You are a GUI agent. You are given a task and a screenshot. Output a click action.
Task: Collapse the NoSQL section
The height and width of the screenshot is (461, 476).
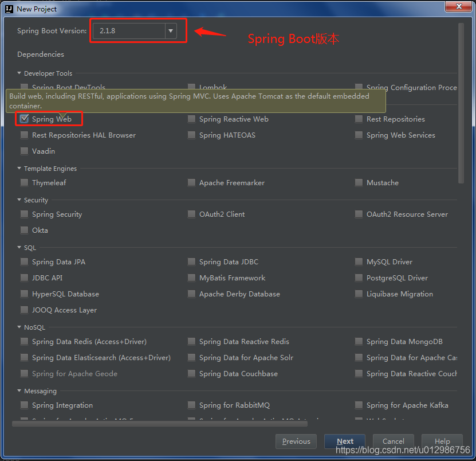(x=19, y=327)
